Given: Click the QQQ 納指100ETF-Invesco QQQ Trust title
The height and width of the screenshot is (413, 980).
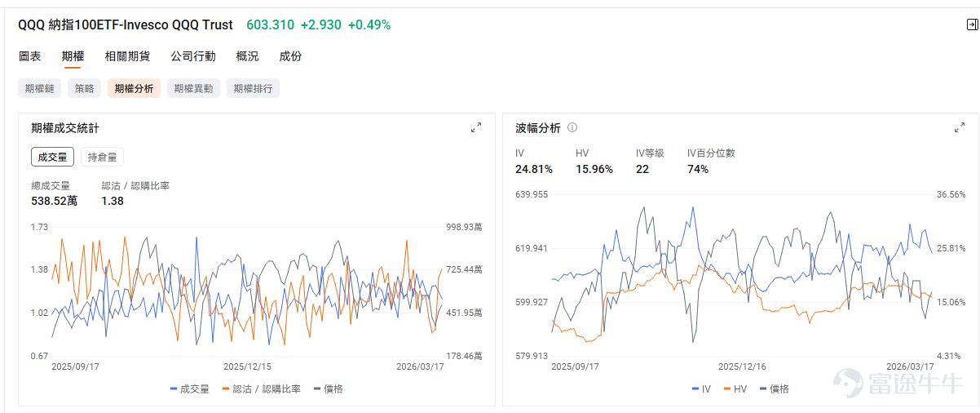Looking at the screenshot, I should 125,24.
